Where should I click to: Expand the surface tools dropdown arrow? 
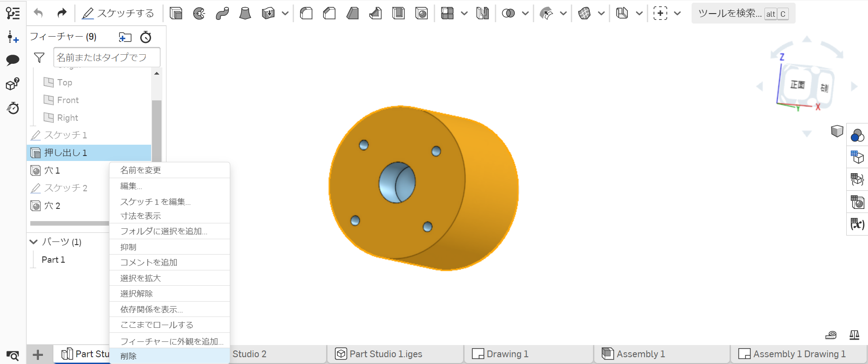pos(601,14)
